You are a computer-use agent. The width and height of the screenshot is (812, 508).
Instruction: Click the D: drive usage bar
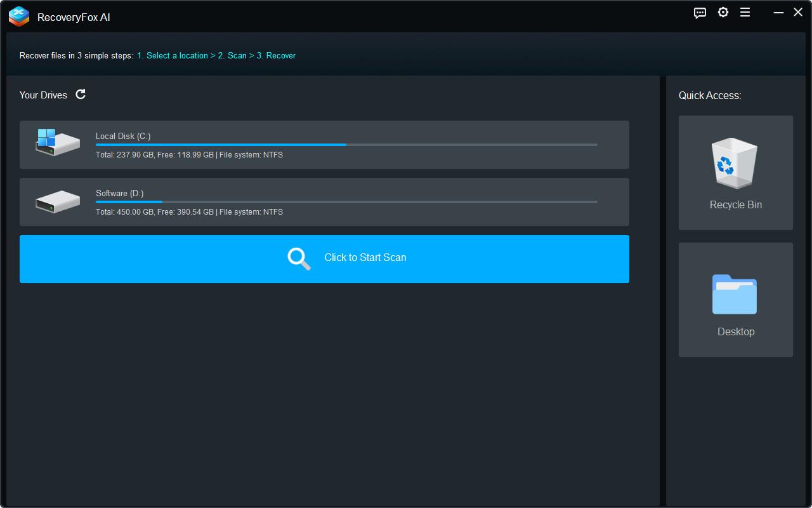coord(346,202)
